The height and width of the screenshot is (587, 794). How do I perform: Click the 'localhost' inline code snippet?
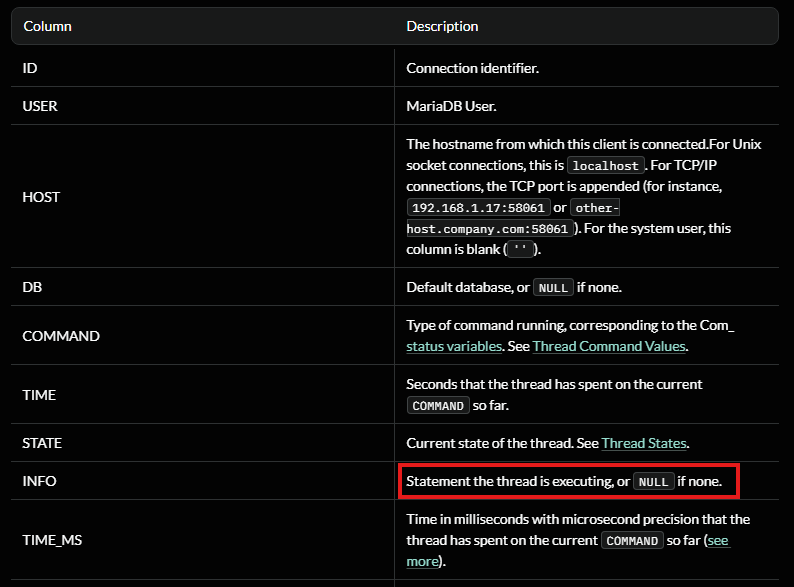pyautogui.click(x=604, y=166)
